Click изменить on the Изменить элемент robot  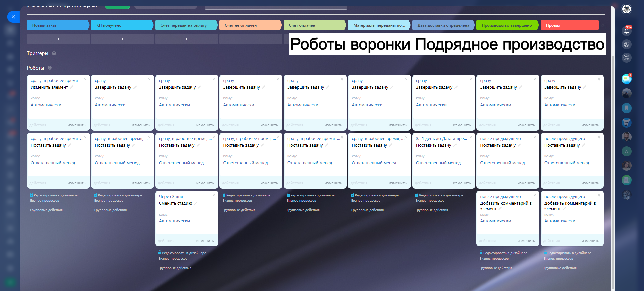76,125
